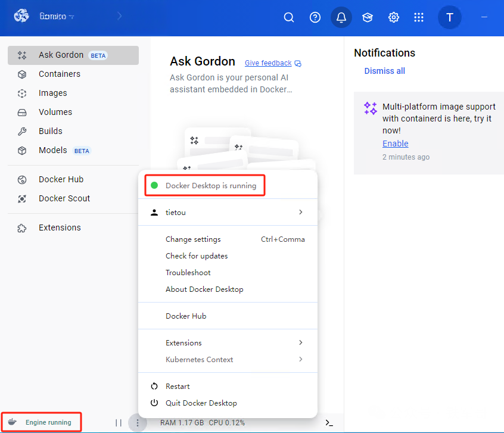The width and height of the screenshot is (504, 433).
Task: Open the search in the top bar
Action: pyautogui.click(x=289, y=17)
